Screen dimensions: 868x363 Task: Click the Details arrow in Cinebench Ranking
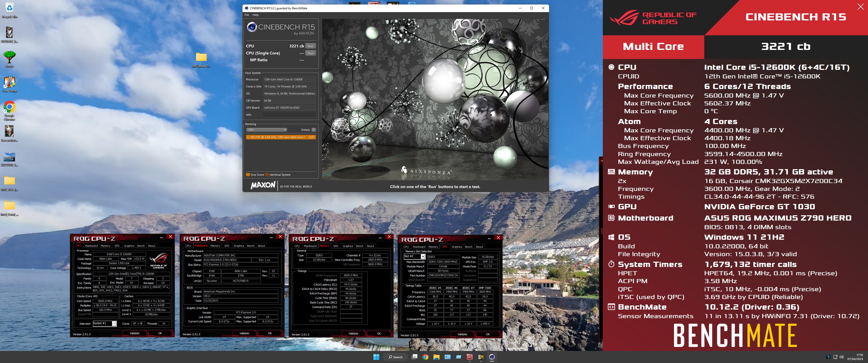point(314,130)
